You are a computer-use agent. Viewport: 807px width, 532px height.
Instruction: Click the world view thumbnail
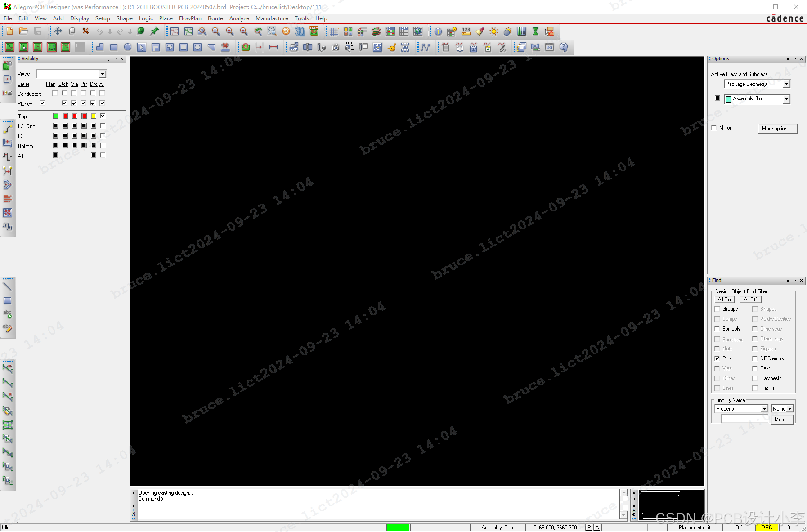click(x=671, y=505)
